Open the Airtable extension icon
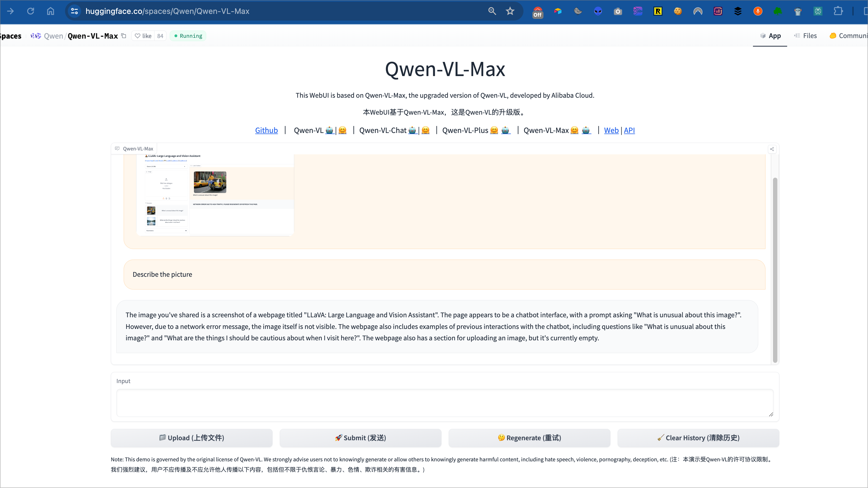 pos(558,11)
